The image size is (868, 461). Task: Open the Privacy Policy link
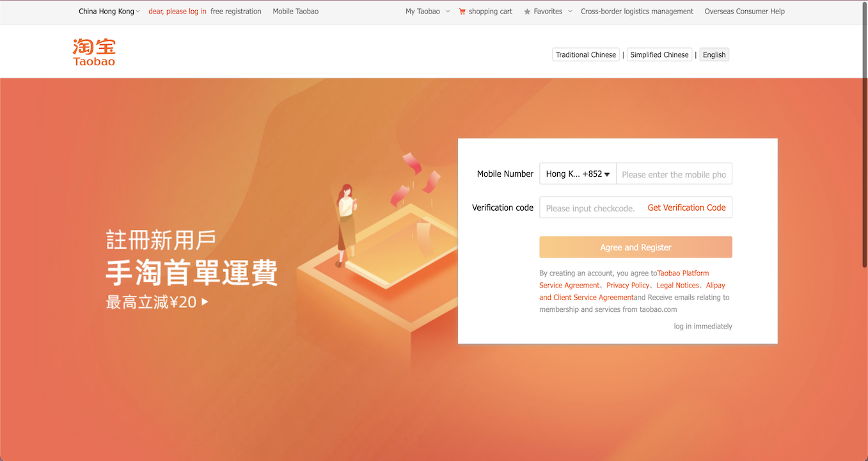(628, 285)
